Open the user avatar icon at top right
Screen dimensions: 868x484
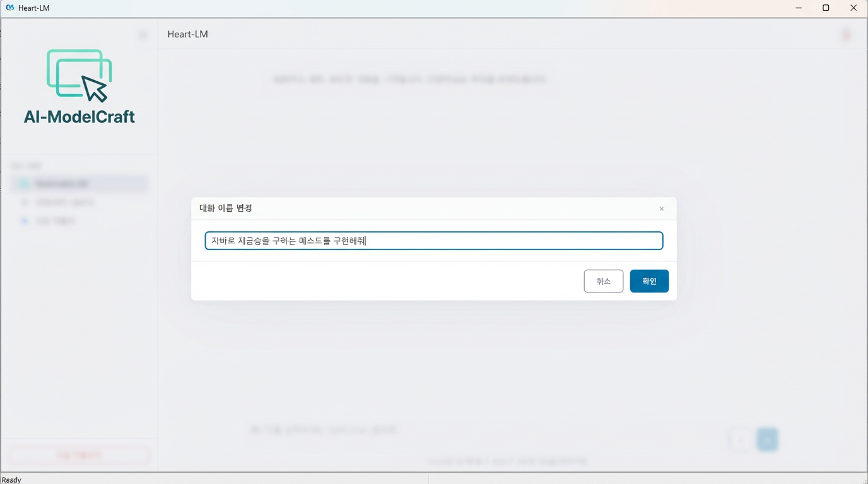point(845,35)
